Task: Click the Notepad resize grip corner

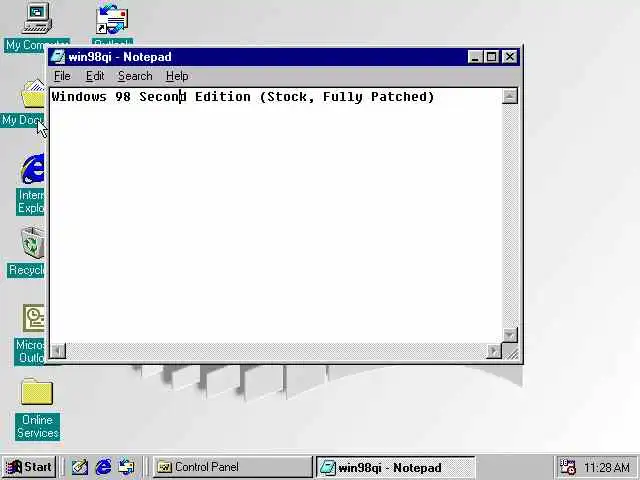Action: point(511,351)
